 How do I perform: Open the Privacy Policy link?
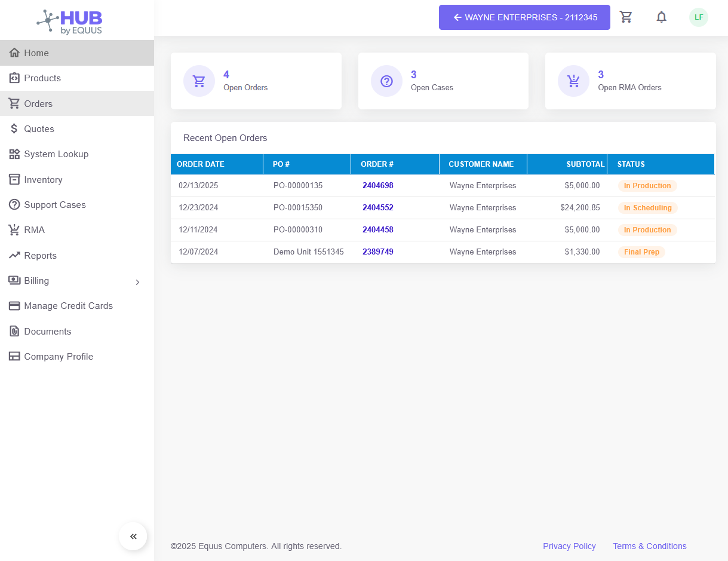coord(569,546)
